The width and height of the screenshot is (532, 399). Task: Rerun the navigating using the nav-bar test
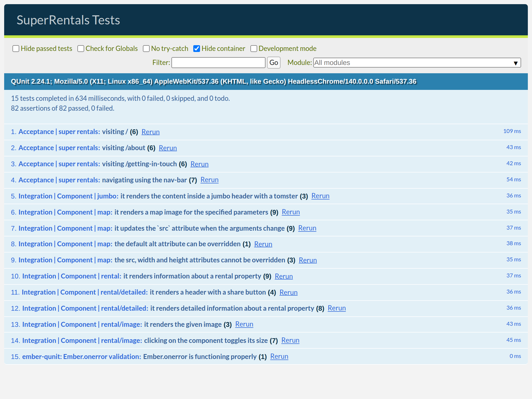point(209,180)
